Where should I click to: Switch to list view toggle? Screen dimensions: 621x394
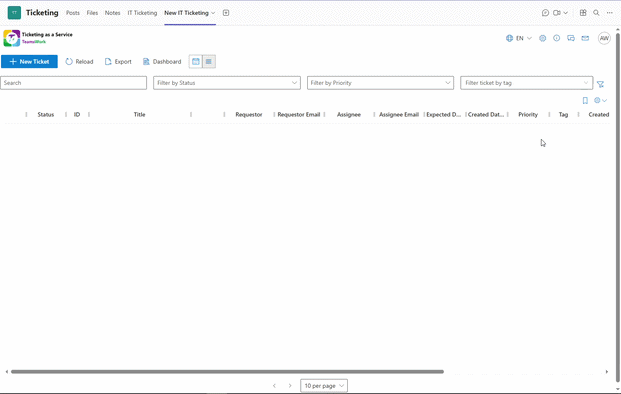209,61
